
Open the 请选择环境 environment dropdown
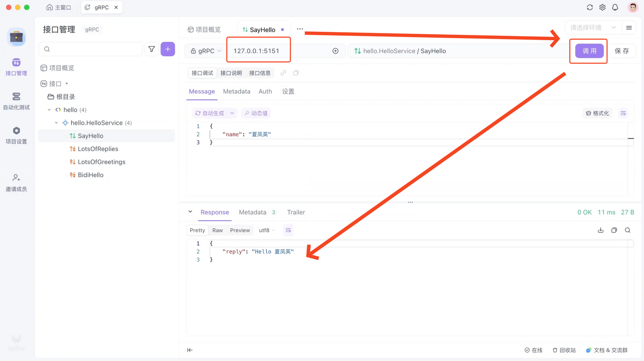tap(592, 28)
